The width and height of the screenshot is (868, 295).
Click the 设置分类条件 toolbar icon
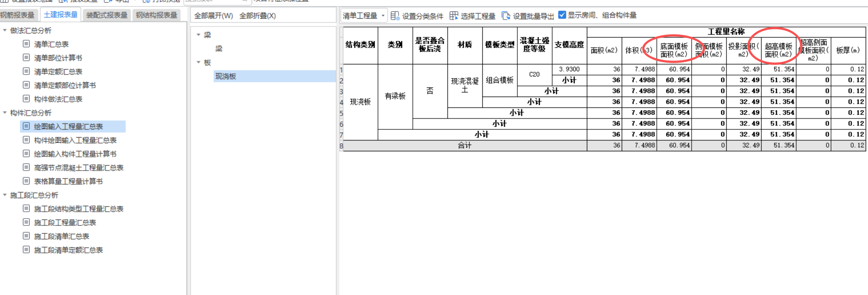395,16
